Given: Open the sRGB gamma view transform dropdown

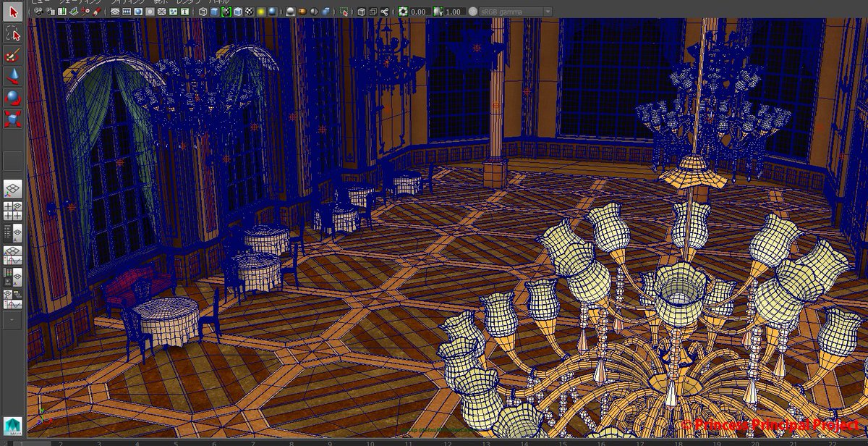Looking at the screenshot, I should point(516,12).
